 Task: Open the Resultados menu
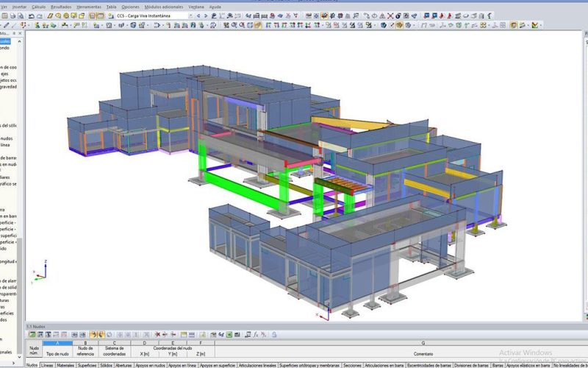pos(61,7)
